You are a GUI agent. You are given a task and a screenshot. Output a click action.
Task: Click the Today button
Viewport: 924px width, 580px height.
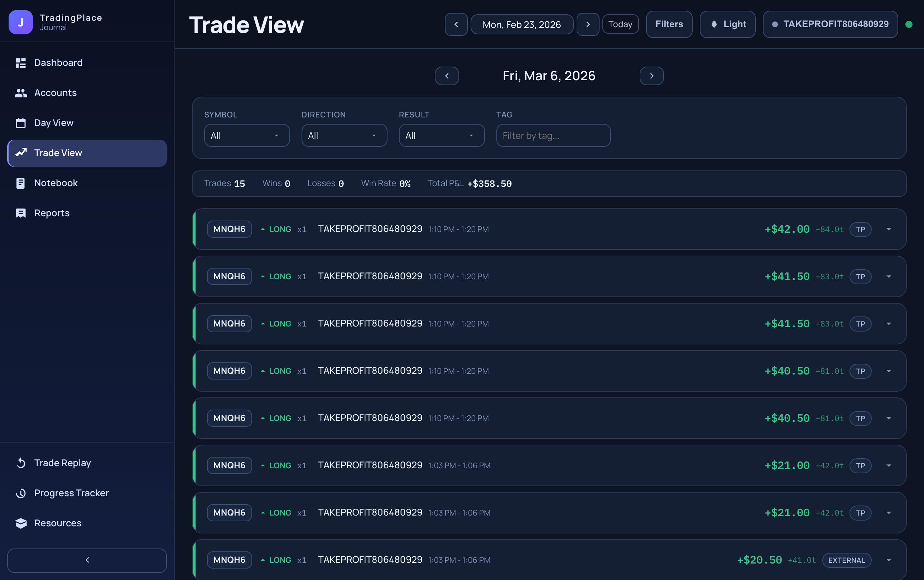(x=620, y=24)
